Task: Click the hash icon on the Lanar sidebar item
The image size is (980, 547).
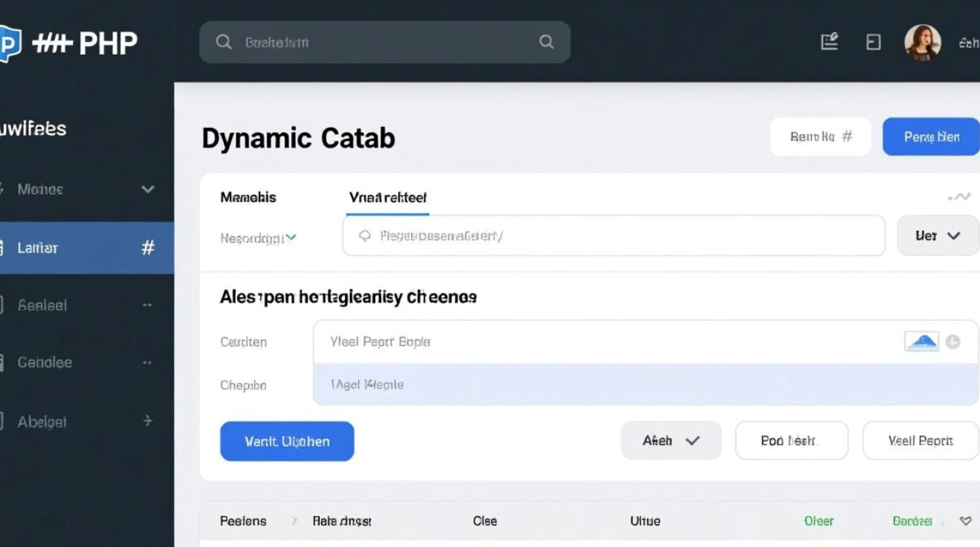Action: point(147,248)
